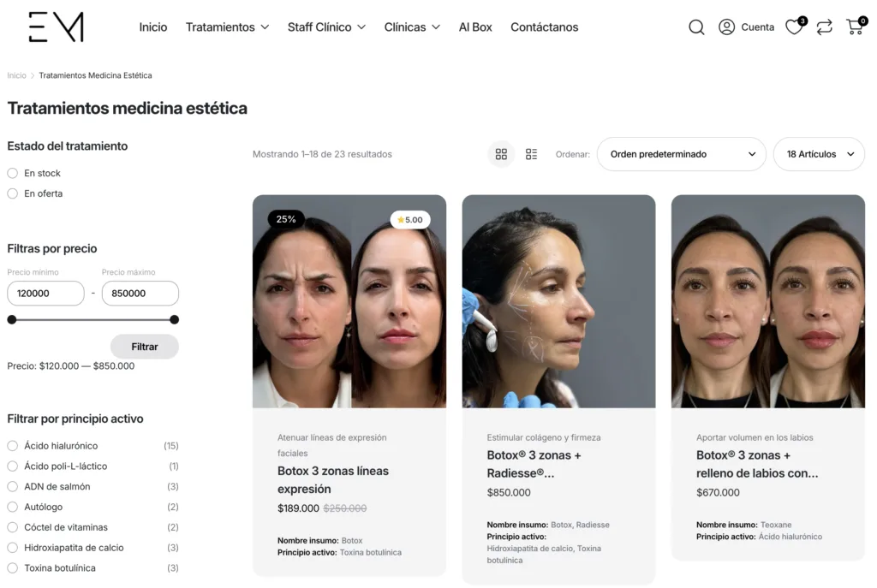The width and height of the screenshot is (877, 588).
Task: Click the EM logo in header
Action: coord(56,27)
